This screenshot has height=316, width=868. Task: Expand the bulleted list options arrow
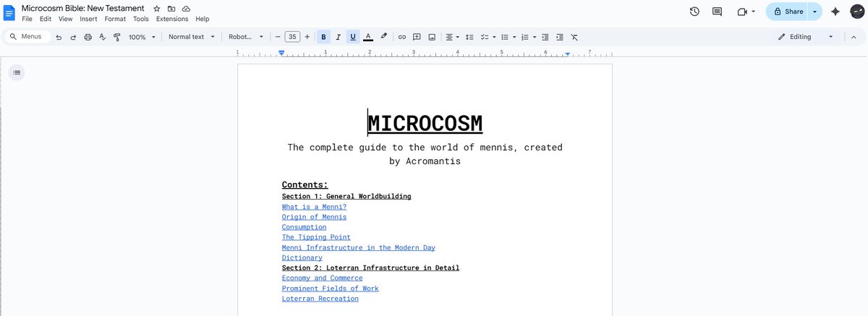(514, 37)
